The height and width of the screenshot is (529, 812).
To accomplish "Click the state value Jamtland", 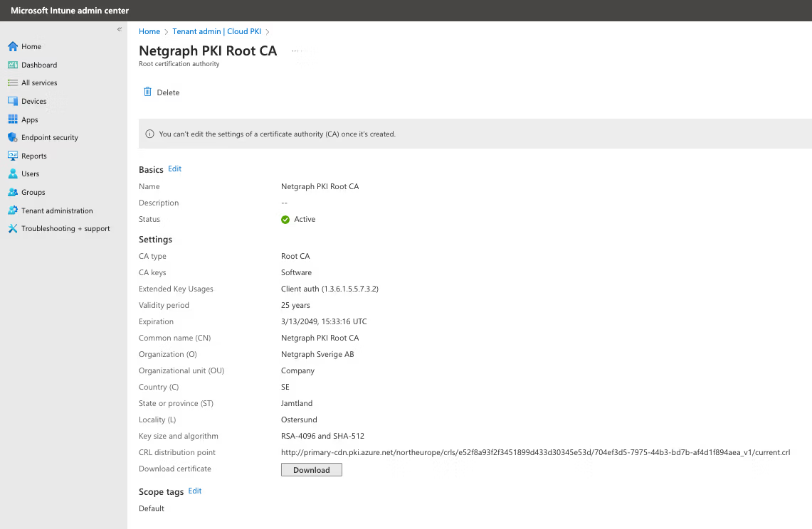I will (297, 403).
